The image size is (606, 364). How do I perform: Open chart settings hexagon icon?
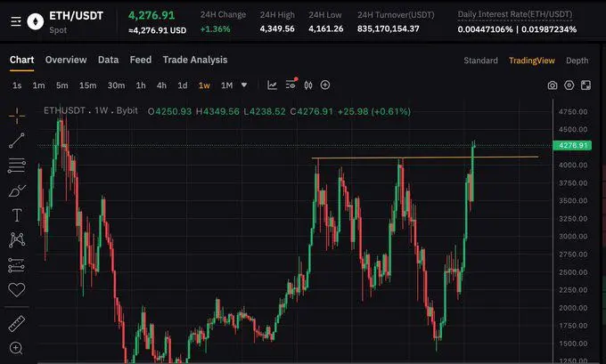pyautogui.click(x=569, y=85)
